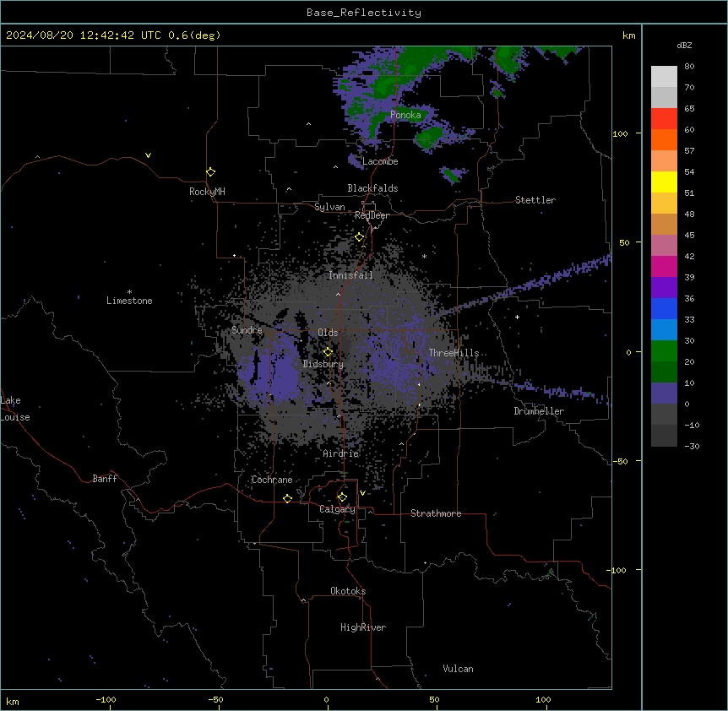Image resolution: width=728 pixels, height=711 pixels.
Task: Click the Sylvan label
Action: click(329, 207)
